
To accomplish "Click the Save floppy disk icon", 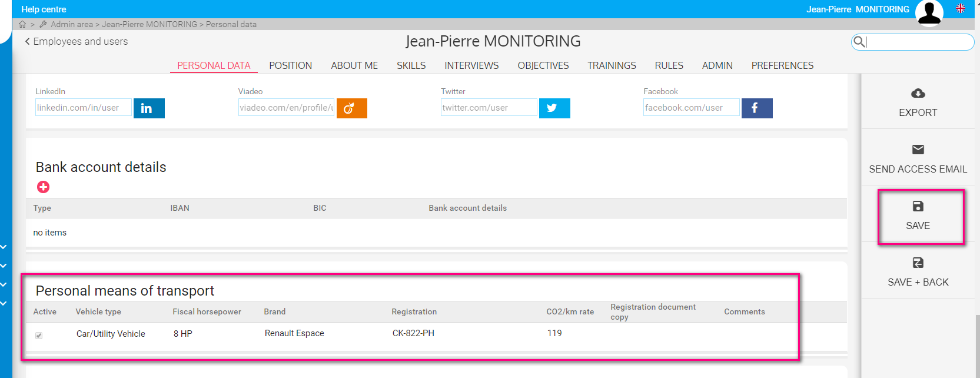I will (x=918, y=206).
